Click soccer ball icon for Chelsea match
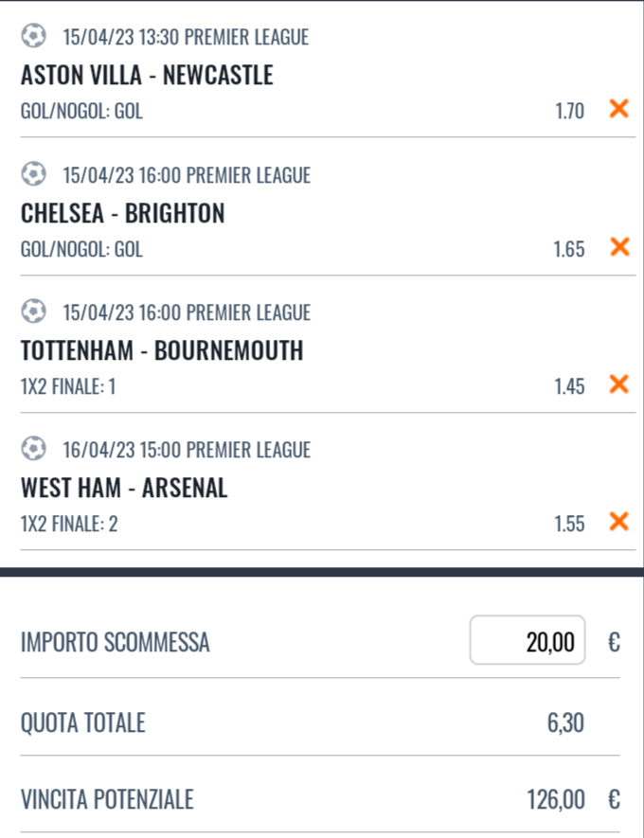Screen dimensions: 644x838 coord(33,174)
